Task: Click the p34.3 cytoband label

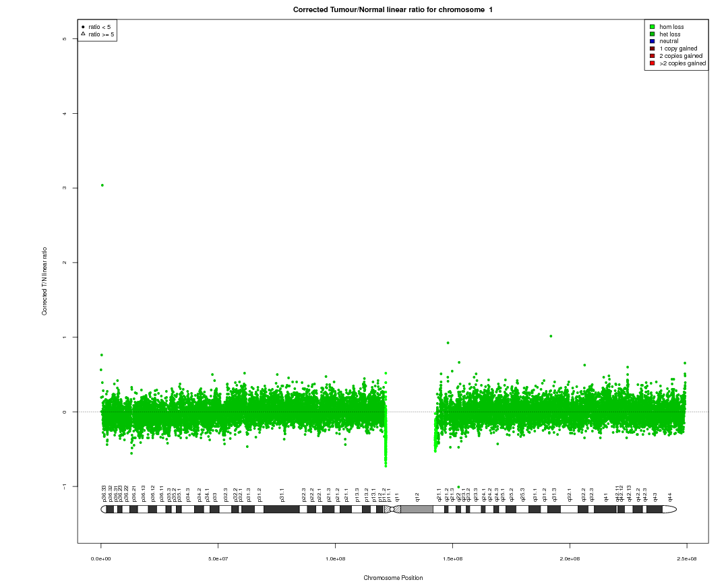Action: coord(188,494)
